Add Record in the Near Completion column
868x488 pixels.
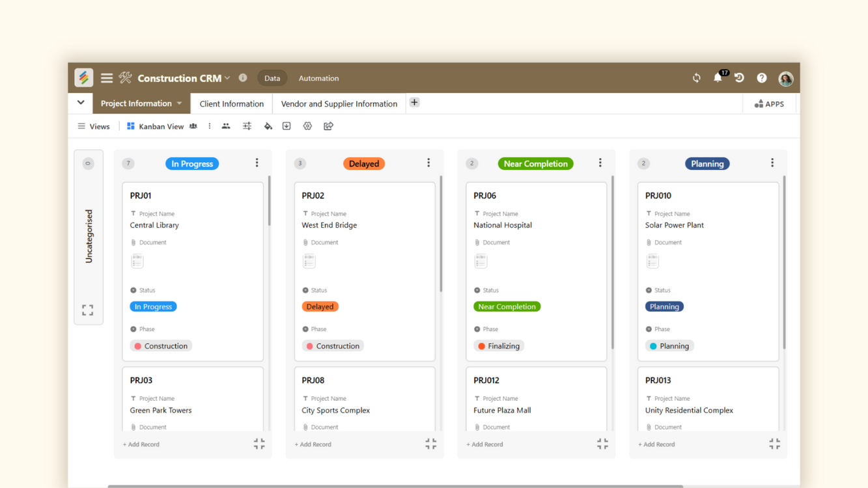click(485, 444)
